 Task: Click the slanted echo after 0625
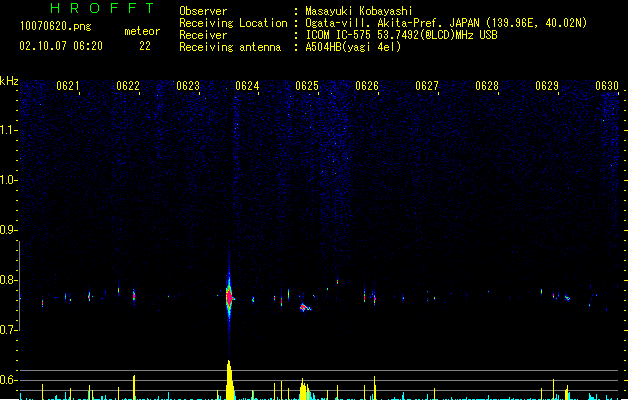[x=305, y=307]
